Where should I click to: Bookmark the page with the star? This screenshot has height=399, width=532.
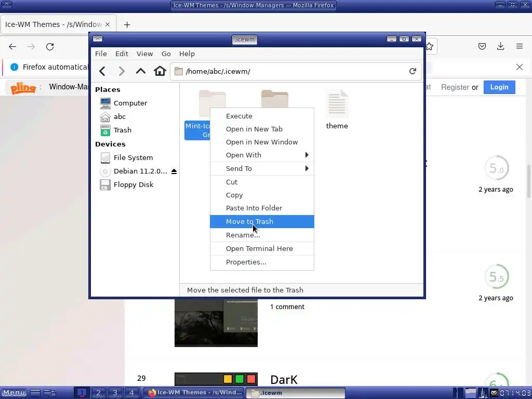pyautogui.click(x=430, y=46)
